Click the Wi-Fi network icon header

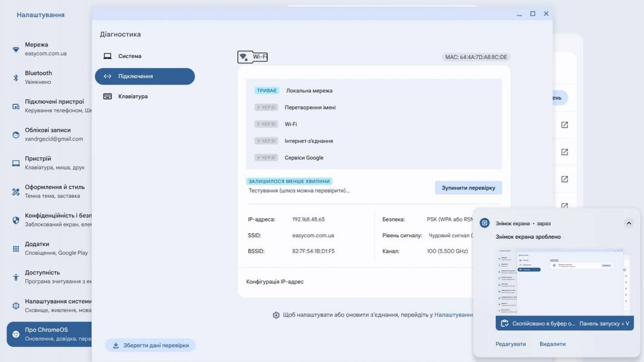253,57
